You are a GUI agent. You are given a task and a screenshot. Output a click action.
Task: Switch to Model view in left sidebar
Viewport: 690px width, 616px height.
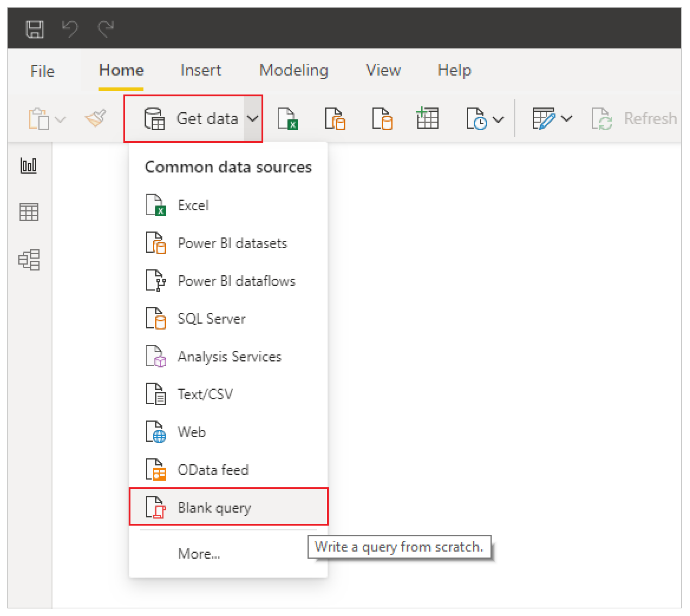click(x=29, y=259)
